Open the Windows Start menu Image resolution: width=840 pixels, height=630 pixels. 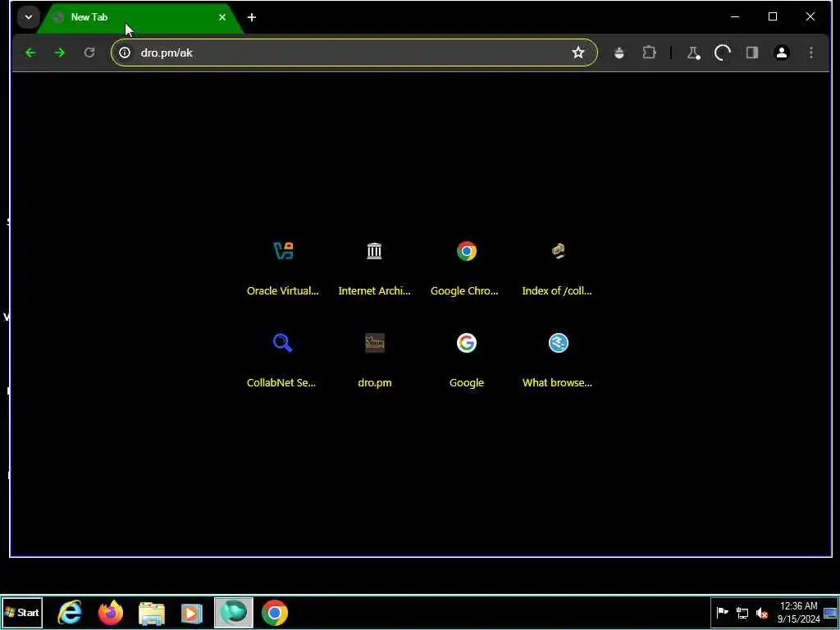point(22,613)
